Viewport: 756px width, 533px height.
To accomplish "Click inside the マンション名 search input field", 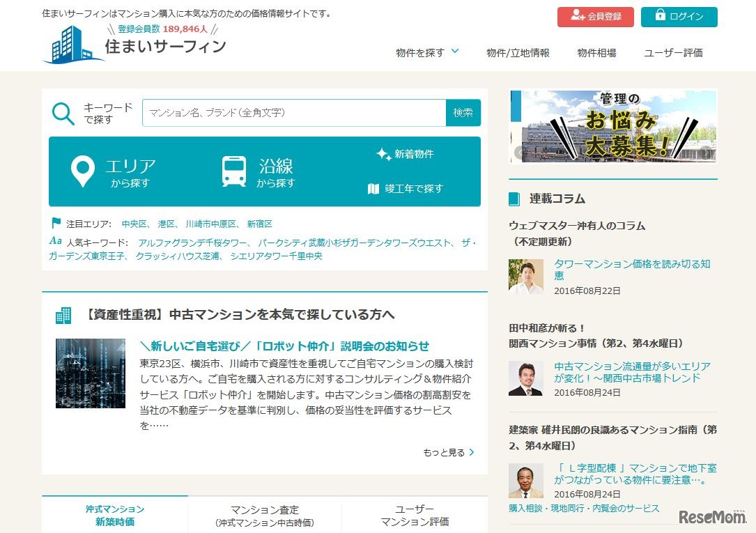I will [293, 113].
